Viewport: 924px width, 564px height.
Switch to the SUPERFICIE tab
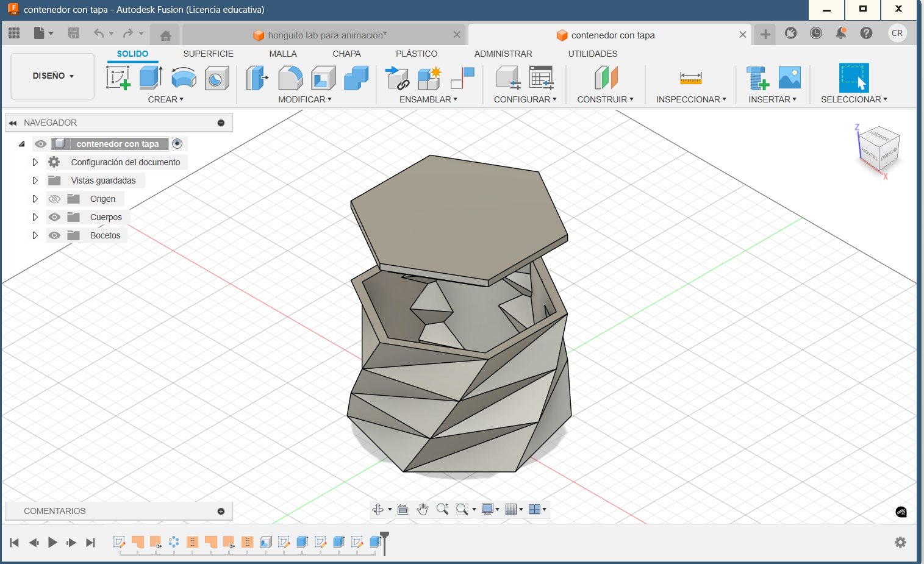click(208, 54)
